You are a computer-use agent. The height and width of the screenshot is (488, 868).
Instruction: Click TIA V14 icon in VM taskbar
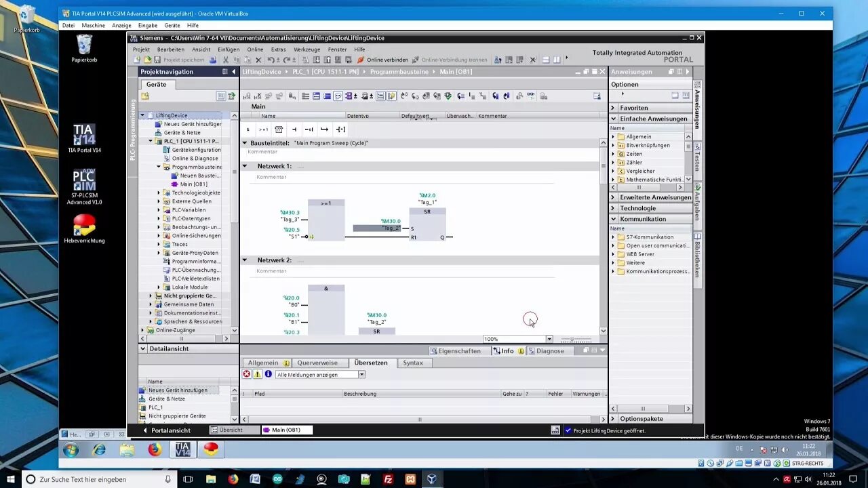[182, 449]
